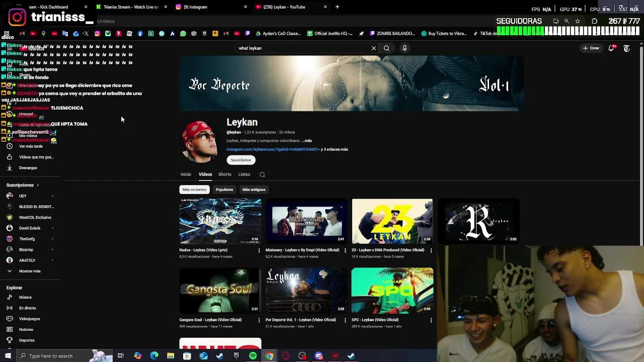644x362 pixels.
Task: Open Leykan's Instagram link
Action: pos(273,149)
